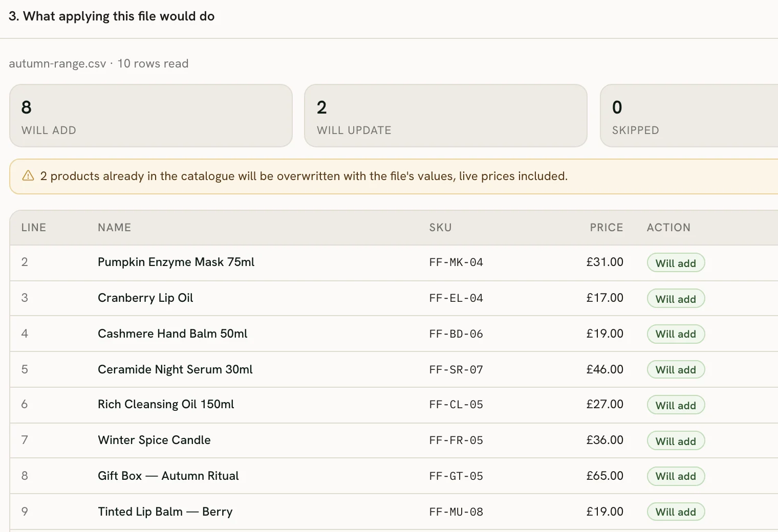Select Cranberry Lip Oil name
This screenshot has width=778, height=532.
[145, 298]
